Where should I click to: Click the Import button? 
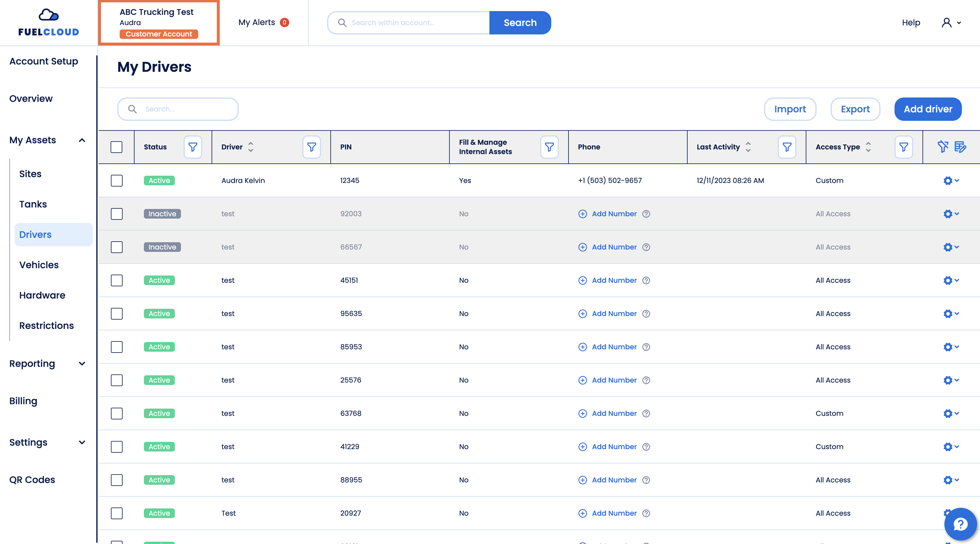click(x=790, y=109)
